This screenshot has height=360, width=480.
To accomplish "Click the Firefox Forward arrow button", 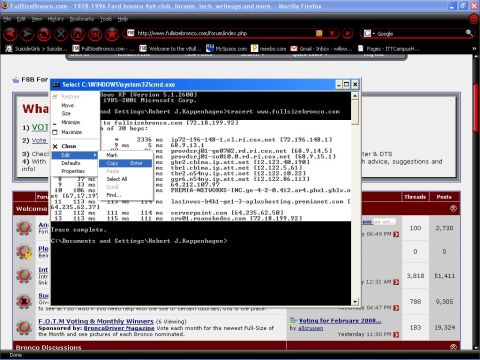I will (x=27, y=33).
